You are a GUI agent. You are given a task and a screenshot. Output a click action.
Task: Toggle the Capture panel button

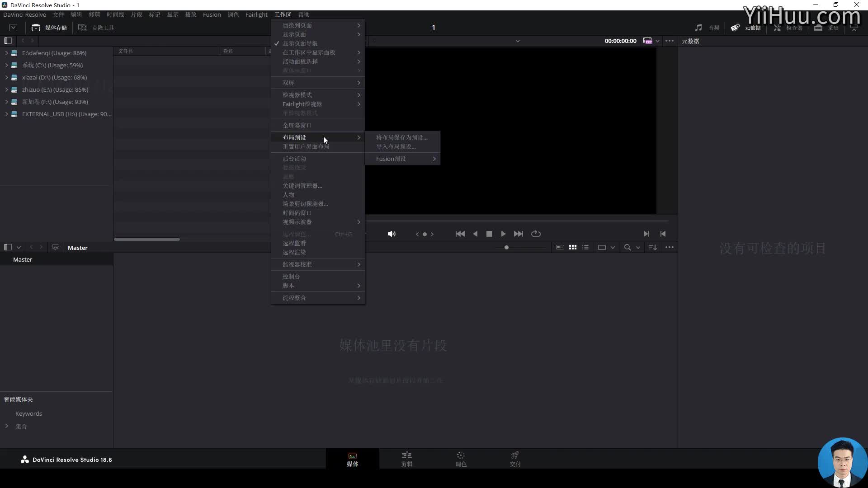coord(826,28)
